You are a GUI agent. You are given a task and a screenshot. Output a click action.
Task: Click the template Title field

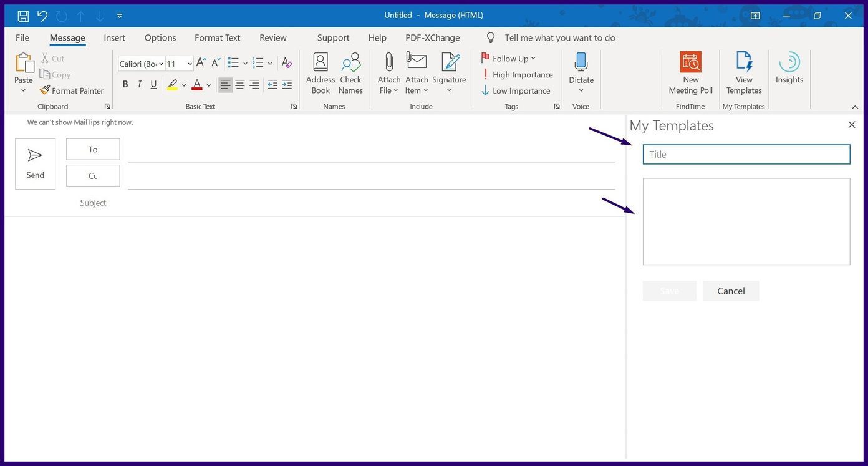tap(746, 154)
